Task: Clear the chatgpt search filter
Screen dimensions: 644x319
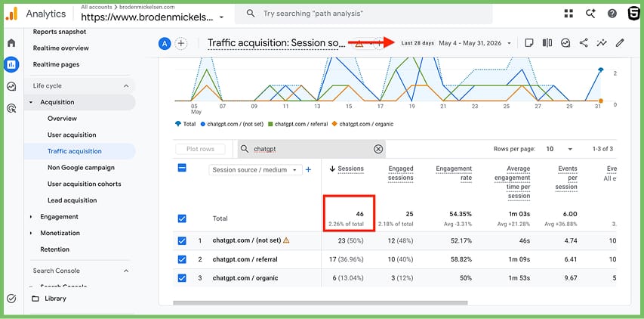Action: tap(378, 149)
